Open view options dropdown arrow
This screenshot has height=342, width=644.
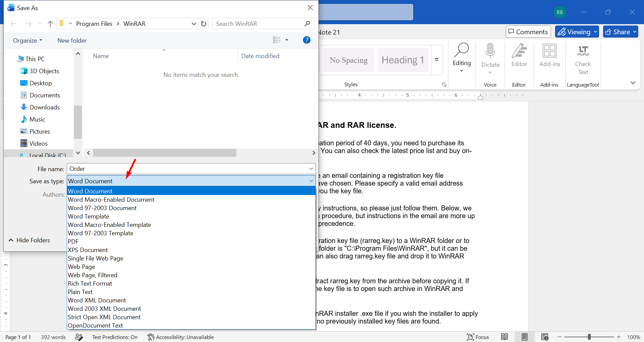tap(287, 40)
